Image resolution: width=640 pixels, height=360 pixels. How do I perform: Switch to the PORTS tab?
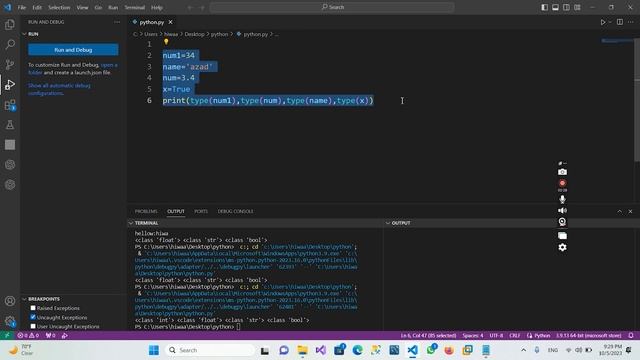201,211
